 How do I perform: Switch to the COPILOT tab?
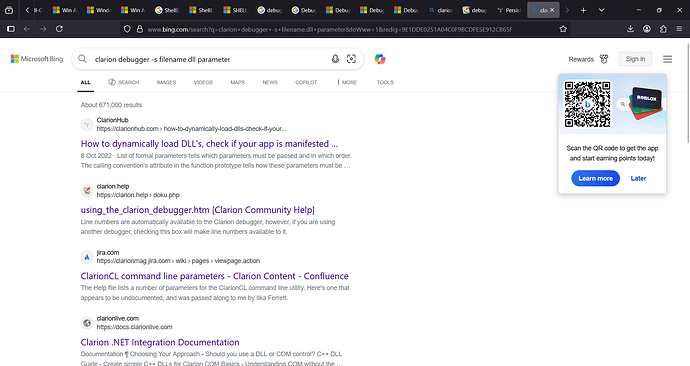306,82
